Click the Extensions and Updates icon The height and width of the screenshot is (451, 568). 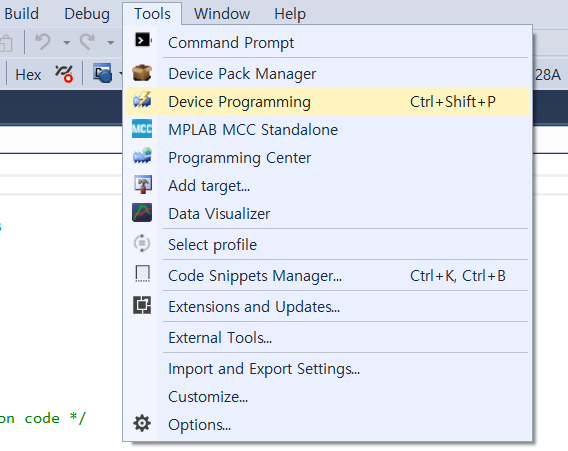pyautogui.click(x=142, y=305)
